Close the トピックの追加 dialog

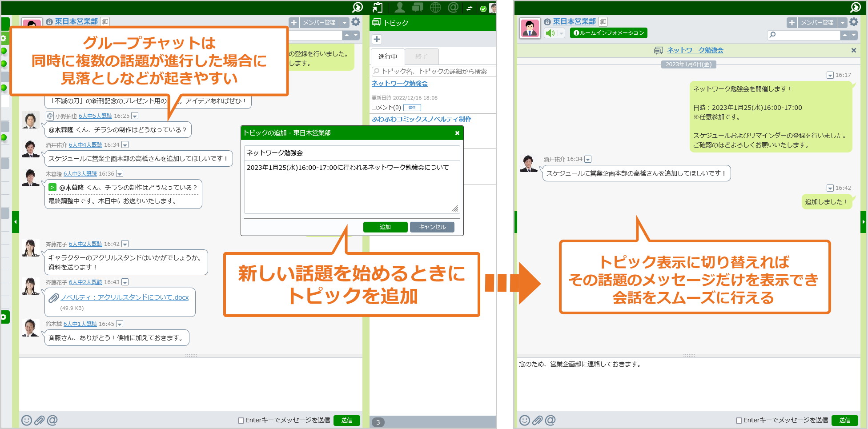click(457, 133)
